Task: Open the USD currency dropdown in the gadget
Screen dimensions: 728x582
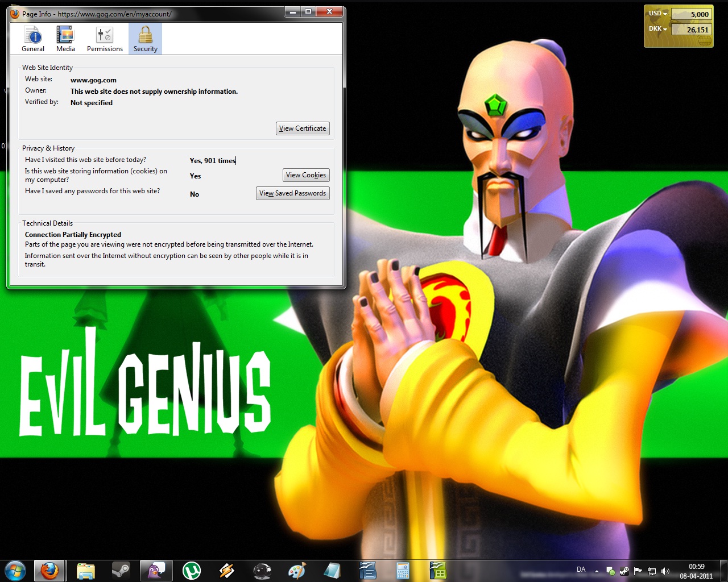Action: (x=657, y=14)
